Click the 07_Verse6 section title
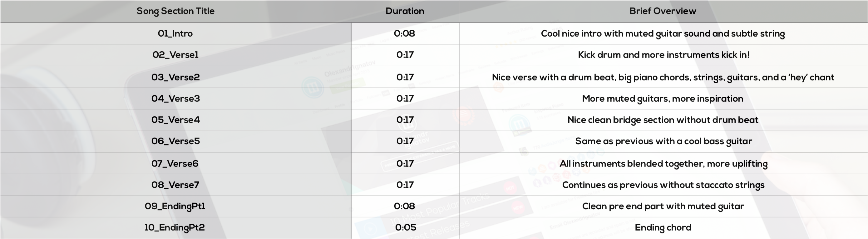Screen dimensions: 868x239 (x=175, y=164)
